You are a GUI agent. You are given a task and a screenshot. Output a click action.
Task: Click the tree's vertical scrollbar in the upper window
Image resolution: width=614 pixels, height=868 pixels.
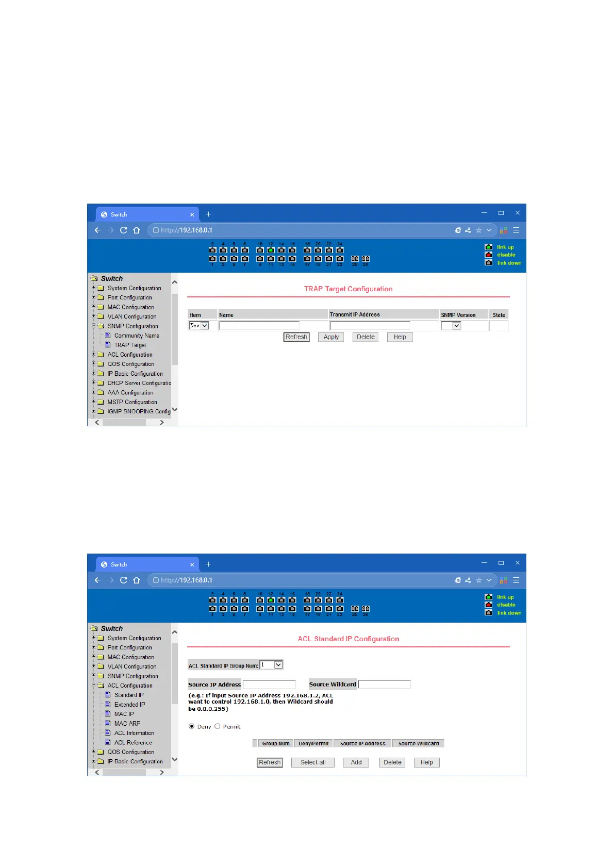174,330
